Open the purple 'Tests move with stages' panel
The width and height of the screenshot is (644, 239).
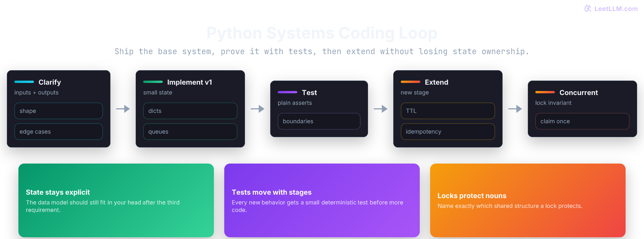click(322, 200)
